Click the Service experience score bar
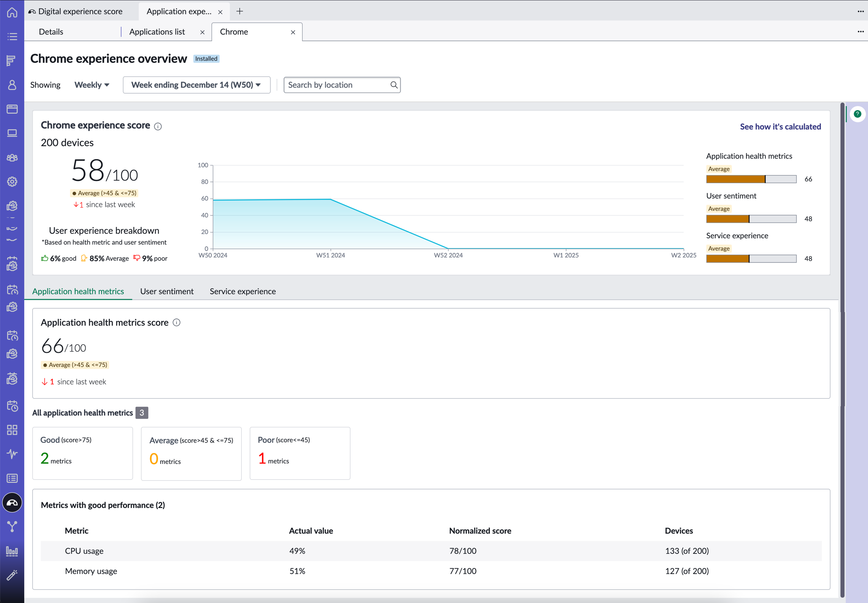This screenshot has width=868, height=603. pos(751,259)
